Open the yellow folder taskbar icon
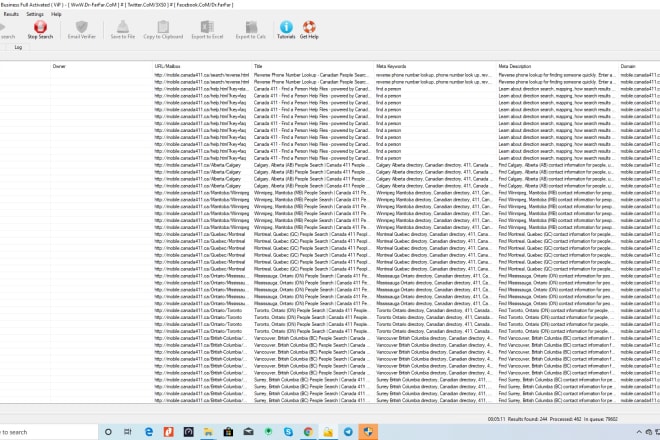The height and width of the screenshot is (440, 660). [x=328, y=432]
